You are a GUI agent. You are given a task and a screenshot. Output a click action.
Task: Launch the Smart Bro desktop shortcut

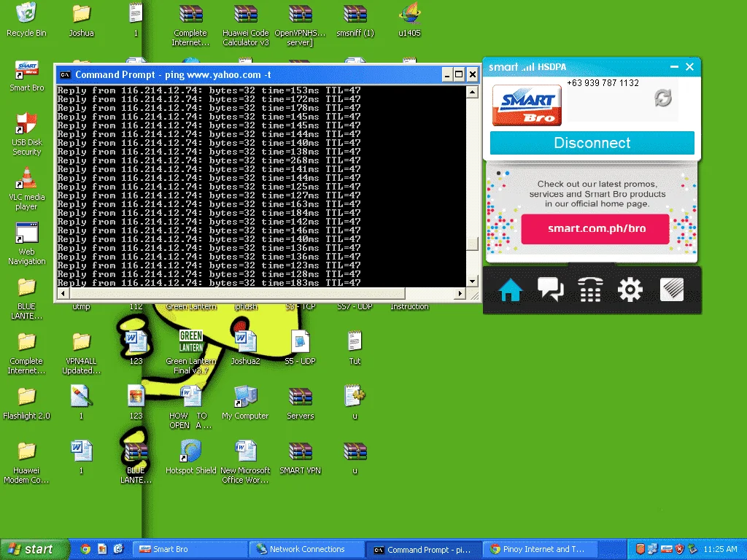pos(27,76)
